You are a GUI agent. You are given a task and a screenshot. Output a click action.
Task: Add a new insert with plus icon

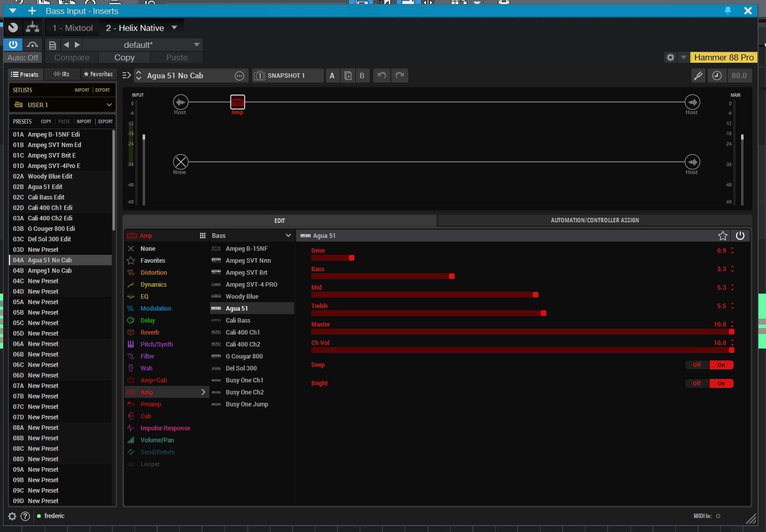click(32, 10)
